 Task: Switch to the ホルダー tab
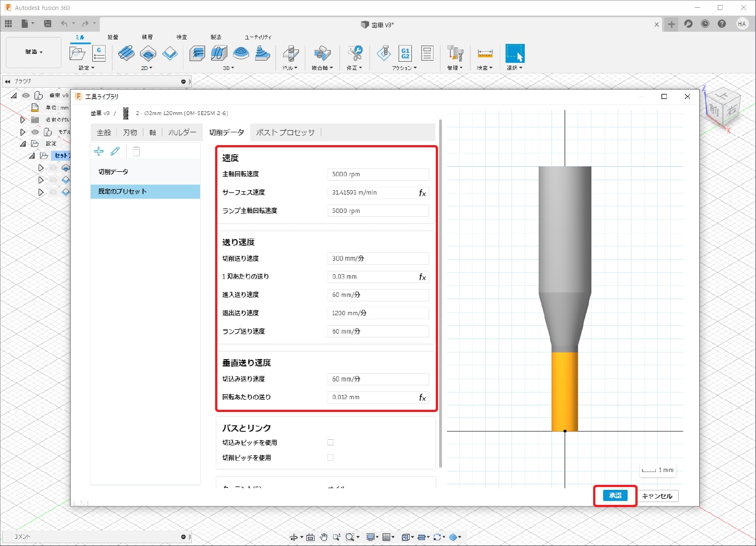click(x=182, y=132)
